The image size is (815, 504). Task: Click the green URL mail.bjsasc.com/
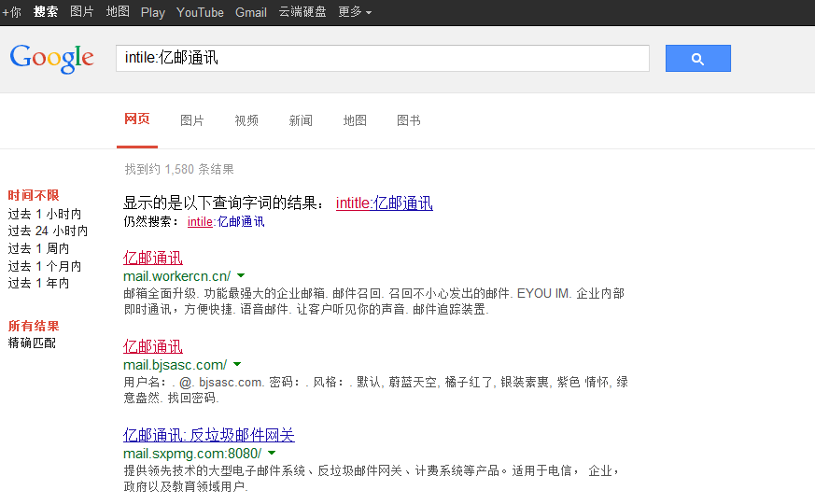click(x=176, y=365)
